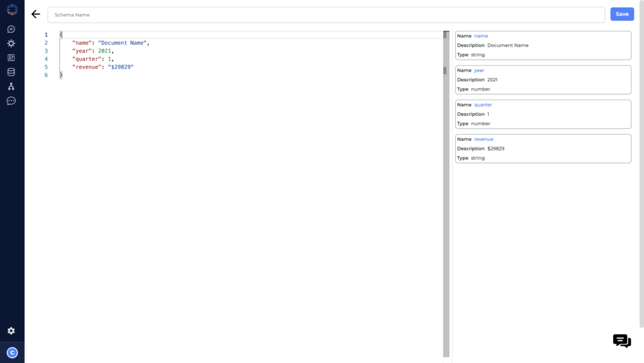
Task: Go back using the arrow button
Action: 35,13
